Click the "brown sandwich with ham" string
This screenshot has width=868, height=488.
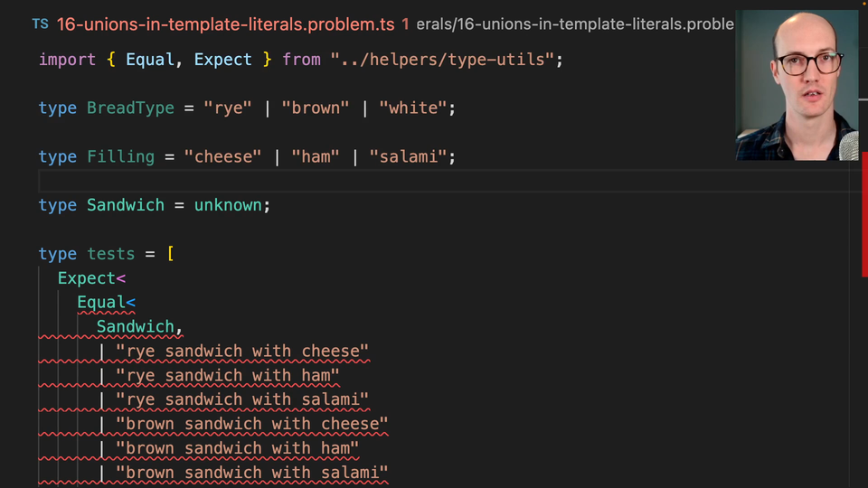click(242, 448)
